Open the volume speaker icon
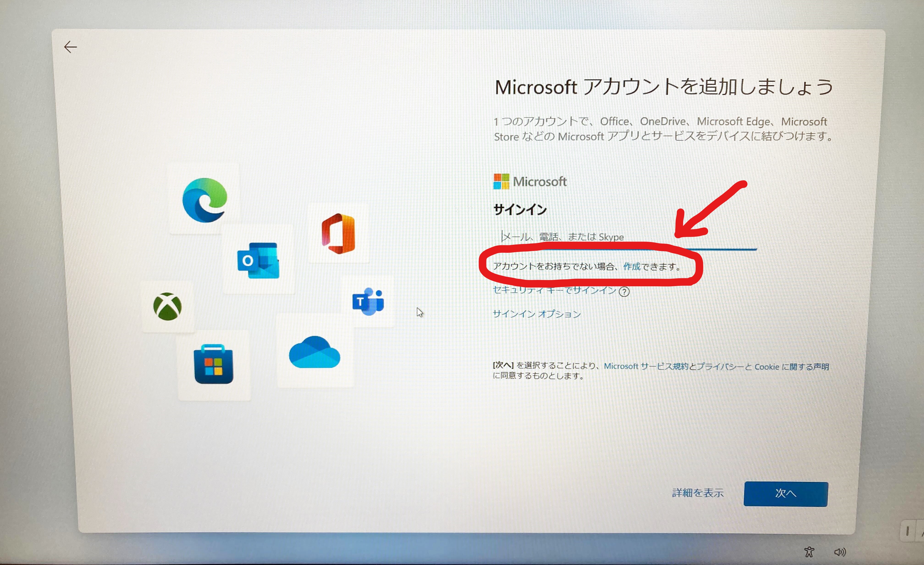The height and width of the screenshot is (565, 924). coord(840,552)
